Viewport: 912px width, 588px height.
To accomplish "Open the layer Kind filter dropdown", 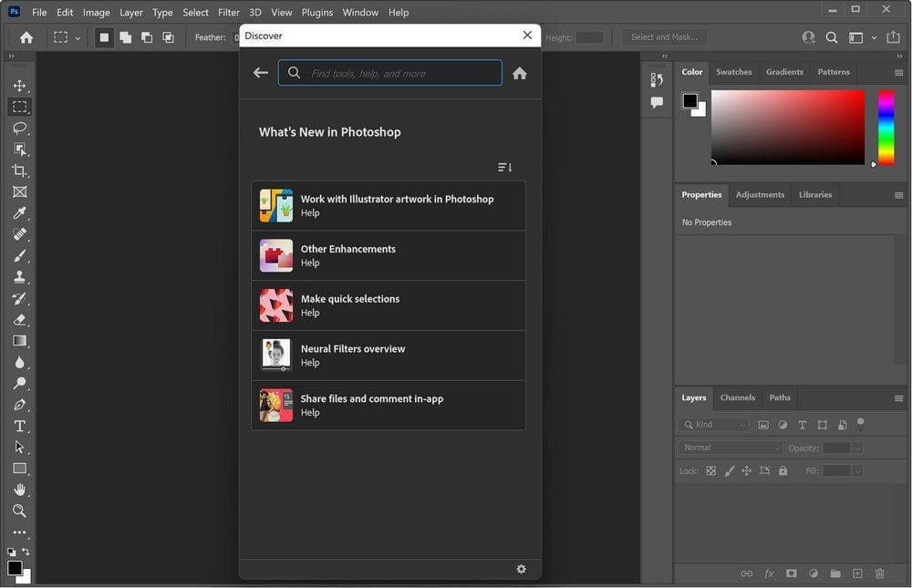I will coord(714,425).
